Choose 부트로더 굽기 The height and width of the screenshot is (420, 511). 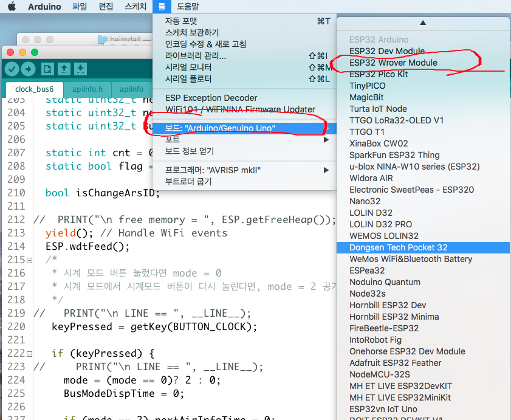[x=244, y=181]
